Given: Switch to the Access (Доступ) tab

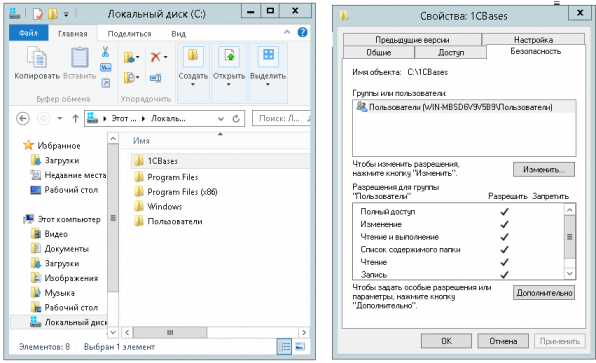Looking at the screenshot, I should tap(450, 52).
